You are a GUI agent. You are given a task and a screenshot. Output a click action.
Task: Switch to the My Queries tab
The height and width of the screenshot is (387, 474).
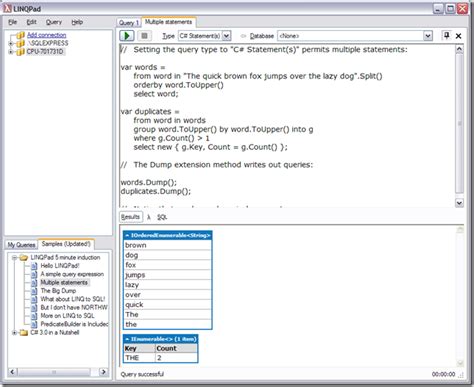(21, 245)
